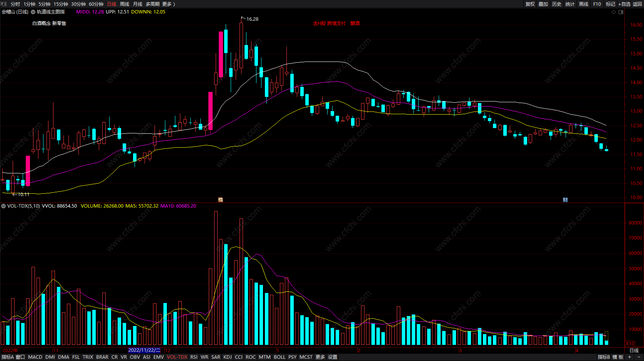Select the DMI indicator
Screen dimensions: 644x361
pyautogui.click(x=50, y=357)
